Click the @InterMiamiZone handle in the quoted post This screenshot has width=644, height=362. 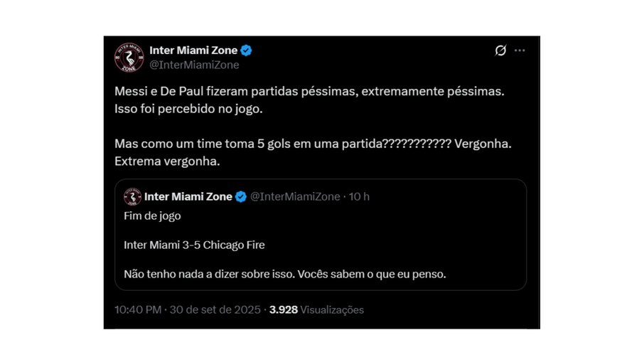(295, 197)
